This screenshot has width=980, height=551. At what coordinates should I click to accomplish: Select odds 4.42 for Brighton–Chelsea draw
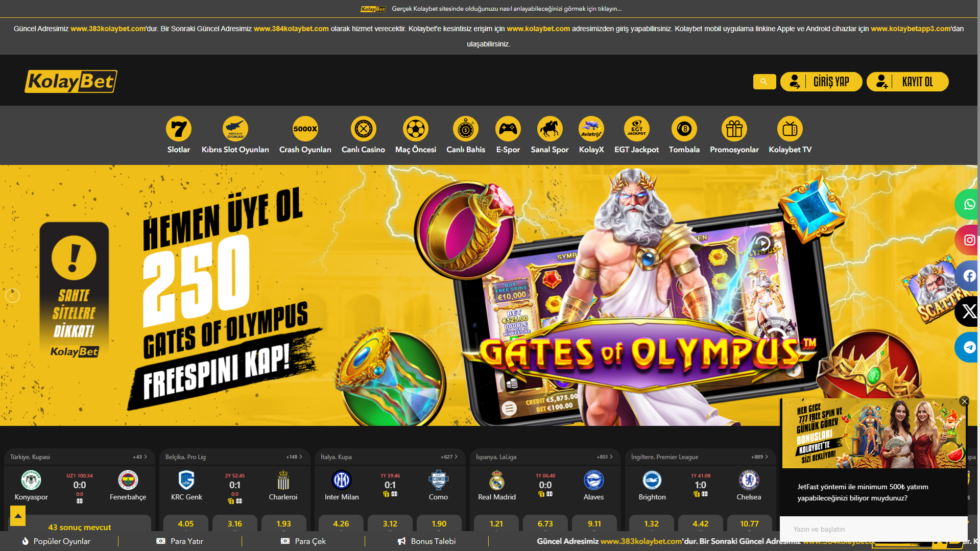pyautogui.click(x=701, y=523)
